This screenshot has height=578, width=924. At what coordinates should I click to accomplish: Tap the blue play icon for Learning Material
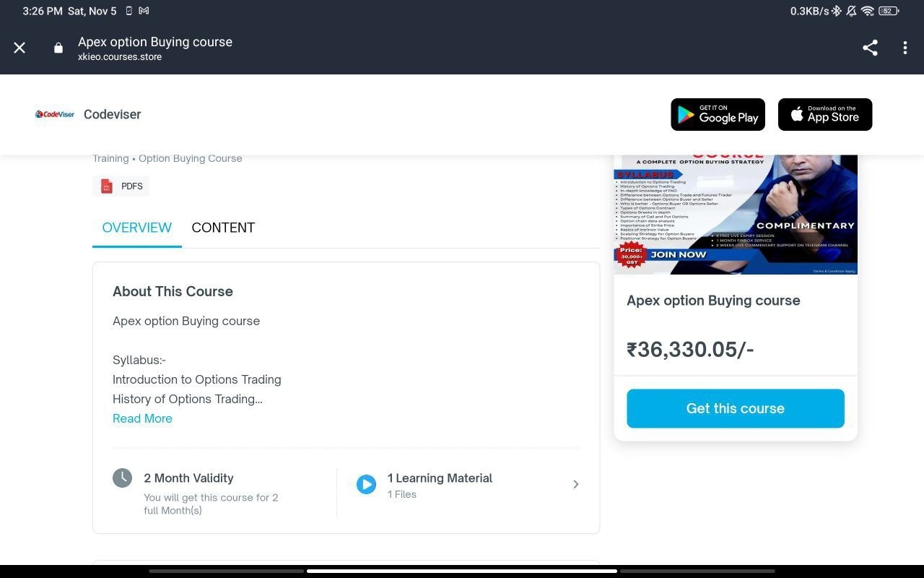pyautogui.click(x=366, y=484)
